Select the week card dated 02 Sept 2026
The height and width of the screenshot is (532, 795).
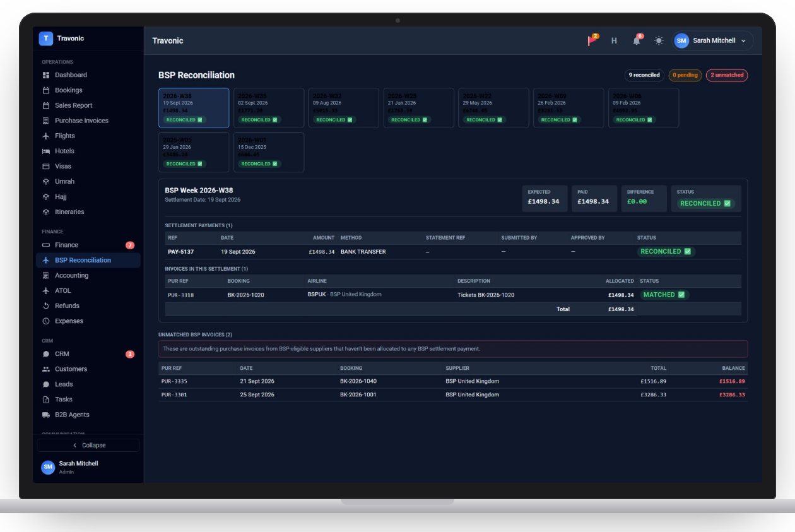[x=269, y=108]
